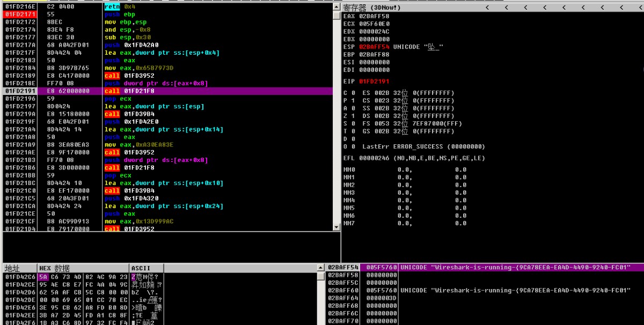Select the ECX register value 005F60E0
The height and width of the screenshot is (325, 644).
coord(375,24)
